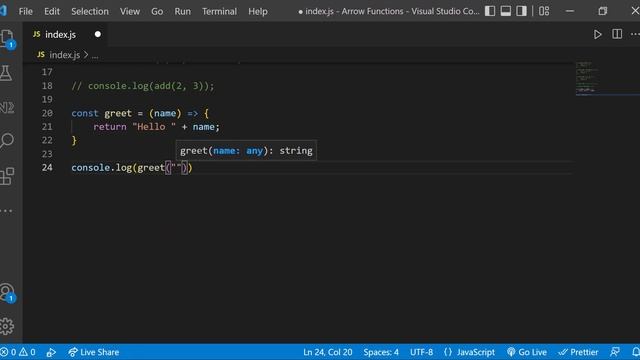The width and height of the screenshot is (640, 360).
Task: Split the editor to the right
Action: pyautogui.click(x=617, y=34)
